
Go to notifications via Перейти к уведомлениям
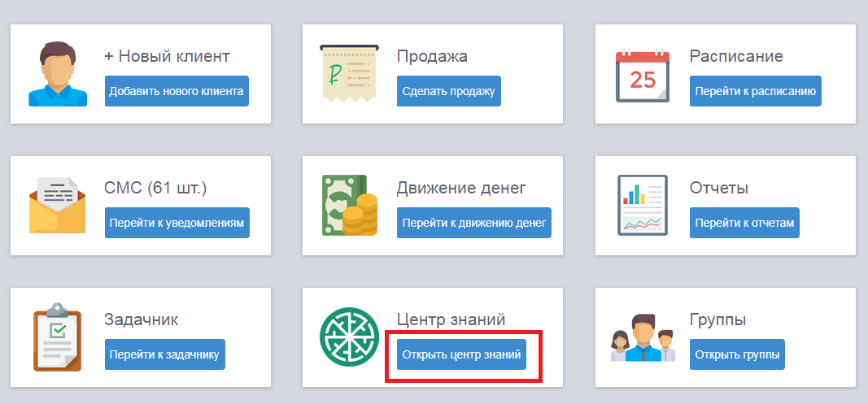pyautogui.click(x=177, y=223)
